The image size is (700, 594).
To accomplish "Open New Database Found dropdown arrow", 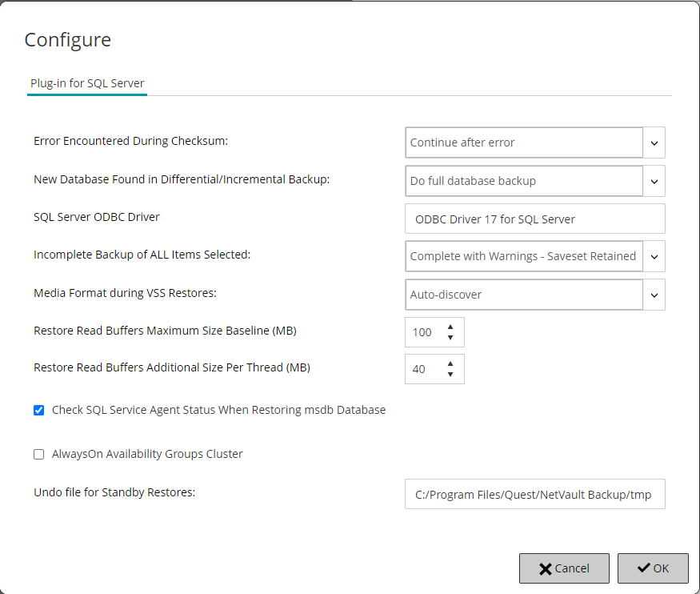I will (654, 182).
